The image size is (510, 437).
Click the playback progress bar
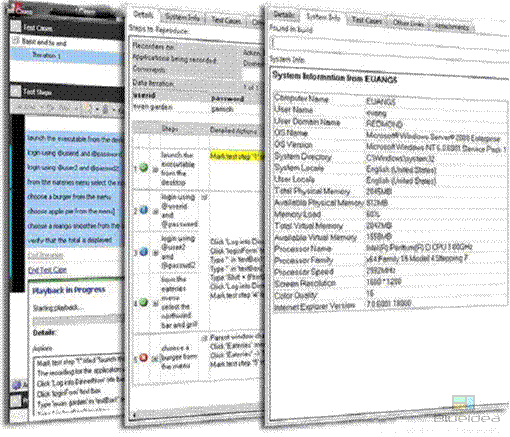78,320
